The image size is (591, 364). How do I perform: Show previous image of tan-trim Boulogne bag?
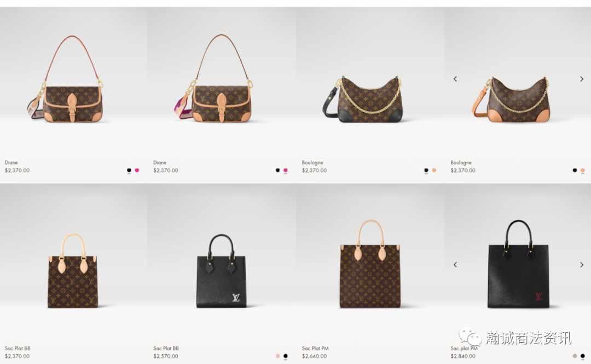(455, 79)
